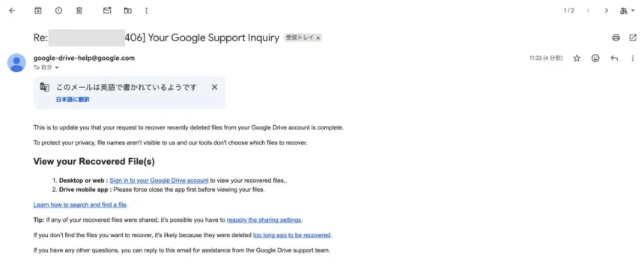Move email to a folder
This screenshot has height=275, width=644.
[x=128, y=10]
